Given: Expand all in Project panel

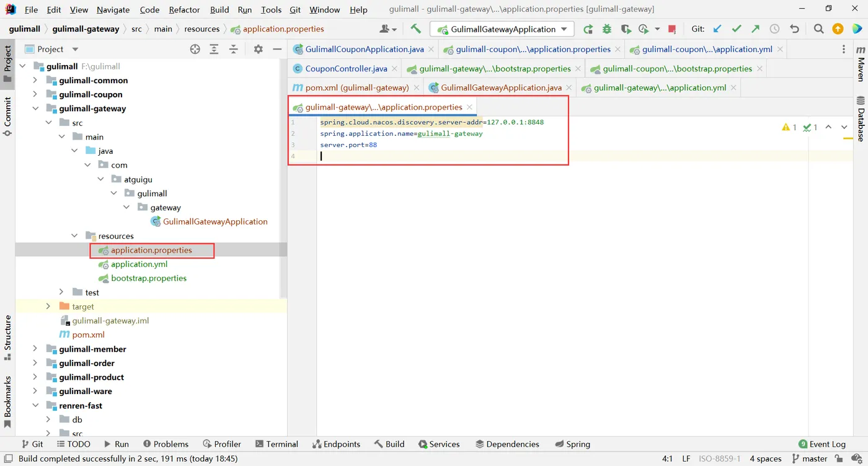Looking at the screenshot, I should [x=214, y=49].
